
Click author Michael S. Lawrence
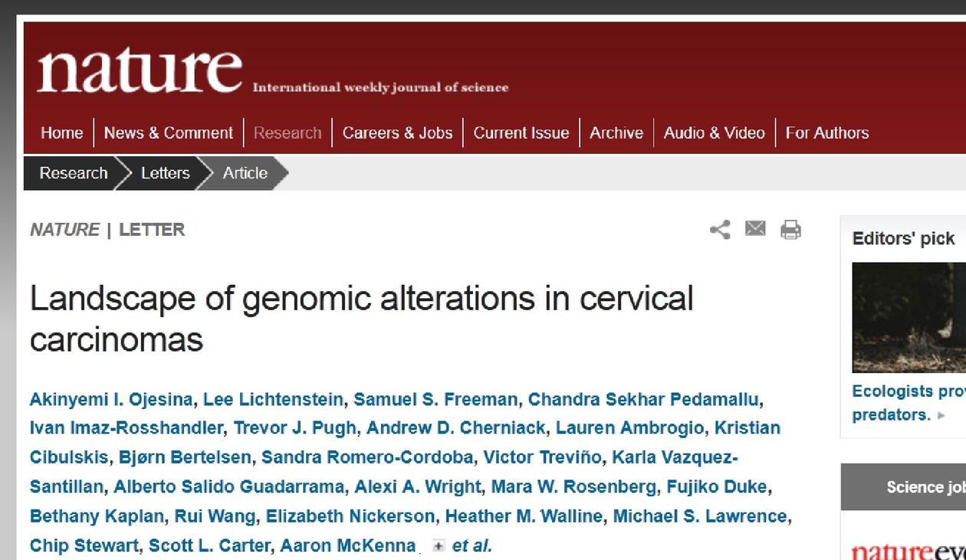pos(700,516)
